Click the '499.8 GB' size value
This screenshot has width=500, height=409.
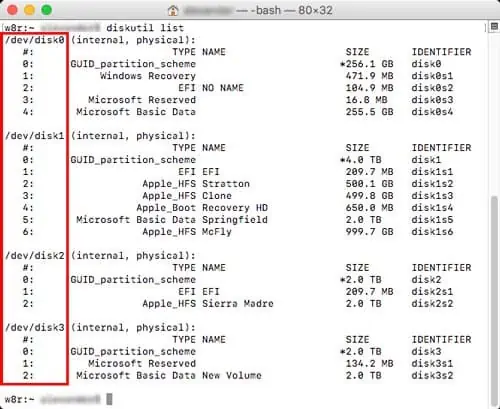(369, 196)
